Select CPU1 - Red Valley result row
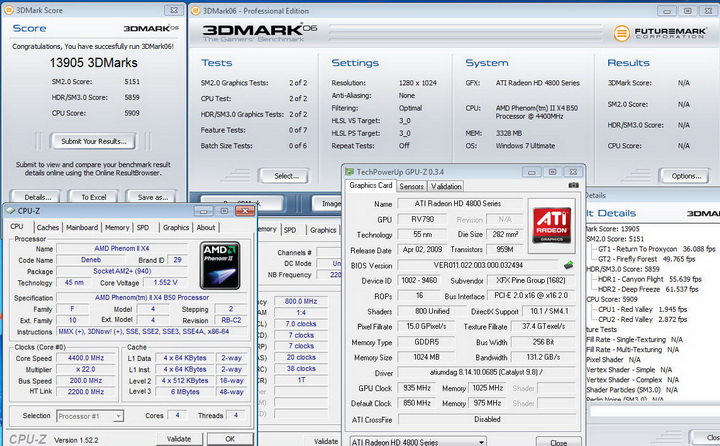 [642, 309]
